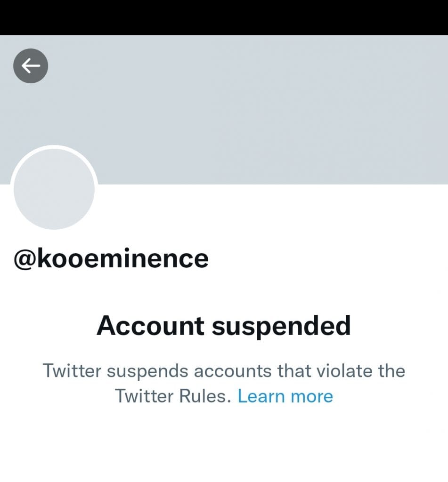The height and width of the screenshot is (482, 448).
Task: Tap the black status bar at top
Action: pos(224,17)
